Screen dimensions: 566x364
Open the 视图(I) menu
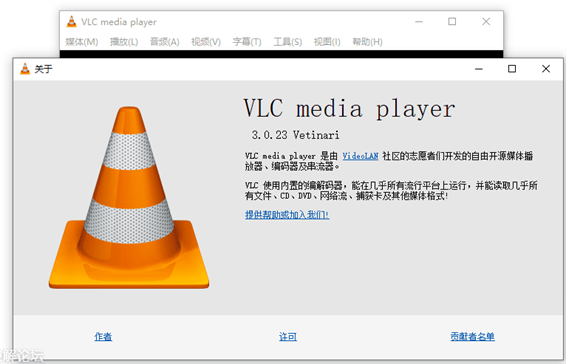click(327, 42)
